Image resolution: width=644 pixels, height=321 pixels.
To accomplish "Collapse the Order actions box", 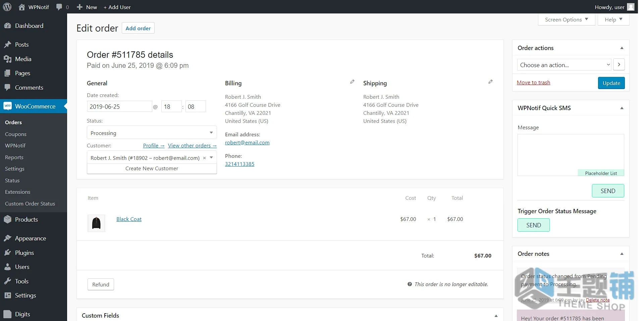I will 622,48.
